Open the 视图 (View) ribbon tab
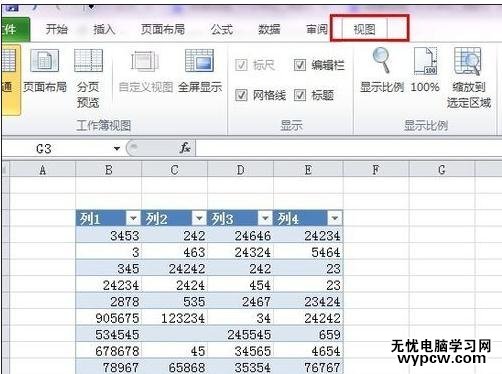The width and height of the screenshot is (502, 374). [364, 30]
